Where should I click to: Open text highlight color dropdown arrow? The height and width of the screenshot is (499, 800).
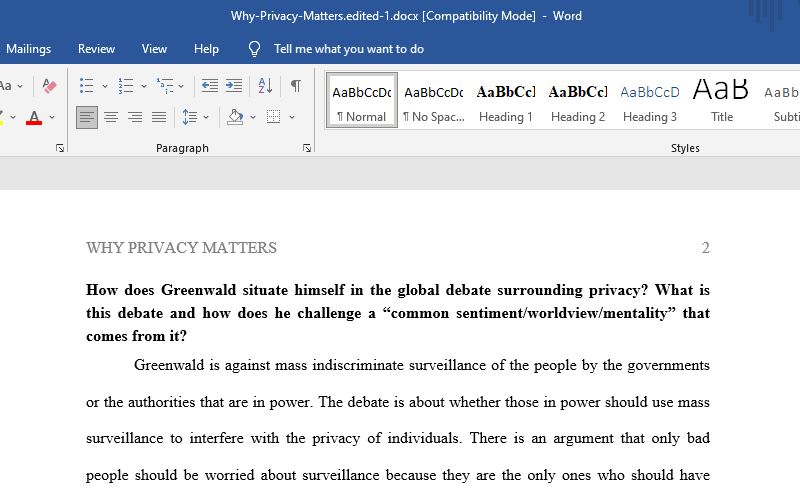(13, 118)
